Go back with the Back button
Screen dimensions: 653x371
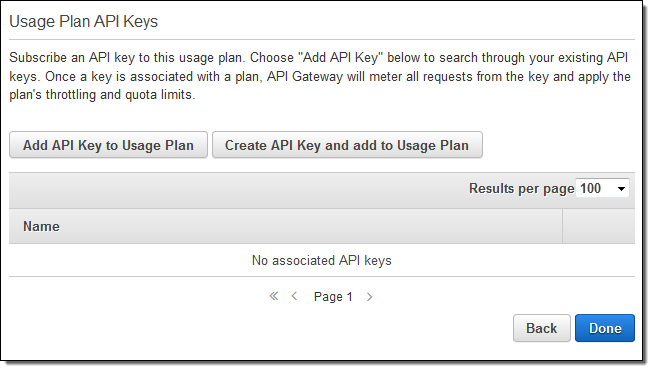click(x=541, y=328)
